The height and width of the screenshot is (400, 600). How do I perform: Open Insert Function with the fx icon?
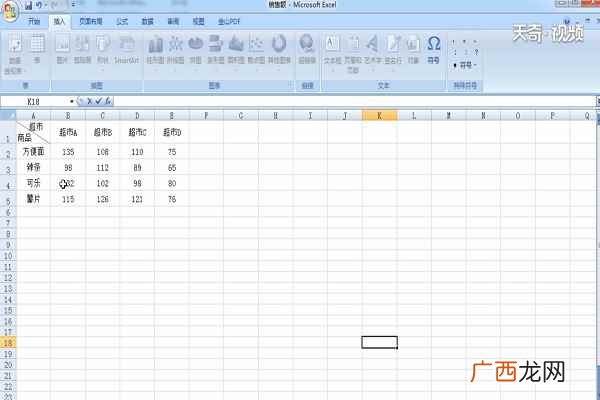(108, 101)
